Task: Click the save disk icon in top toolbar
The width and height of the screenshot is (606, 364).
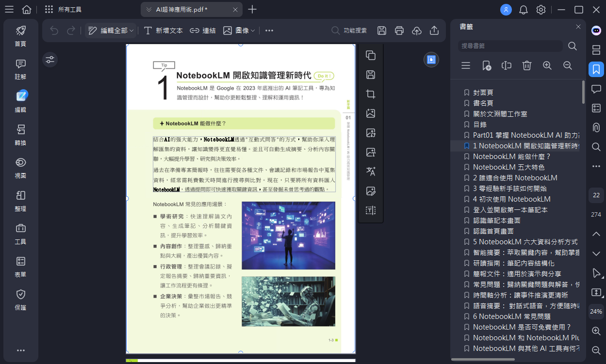Action: [382, 31]
